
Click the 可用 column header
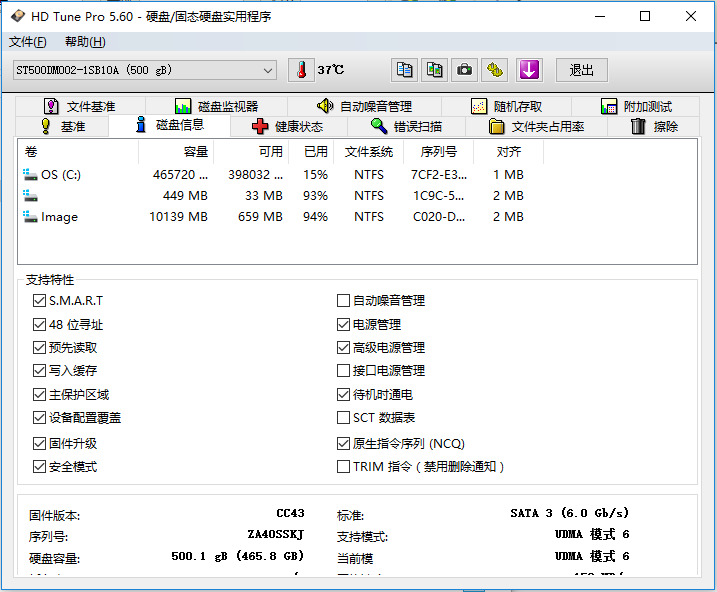(x=251, y=152)
